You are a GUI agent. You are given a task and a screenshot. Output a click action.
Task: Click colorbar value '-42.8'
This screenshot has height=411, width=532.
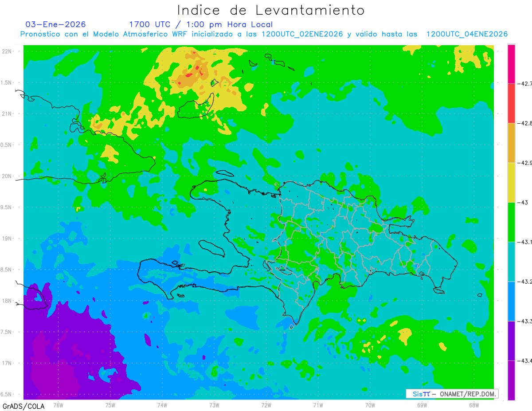(525, 123)
